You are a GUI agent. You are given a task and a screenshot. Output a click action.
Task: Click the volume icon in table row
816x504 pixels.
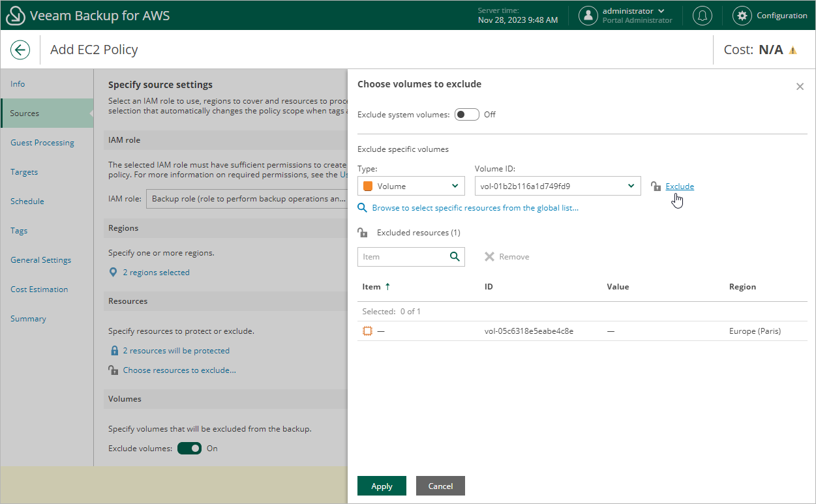(368, 331)
